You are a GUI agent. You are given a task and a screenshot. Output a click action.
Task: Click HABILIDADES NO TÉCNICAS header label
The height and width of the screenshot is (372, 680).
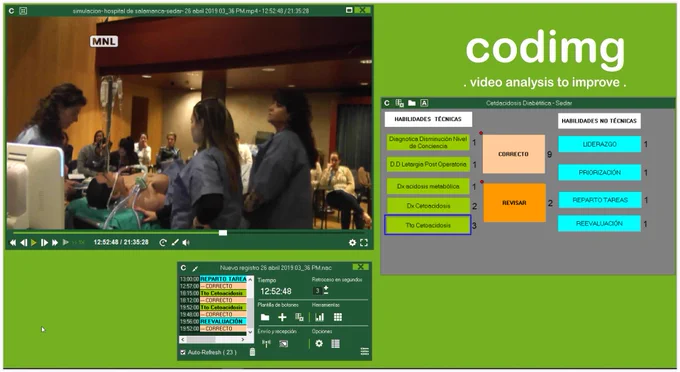(x=599, y=121)
